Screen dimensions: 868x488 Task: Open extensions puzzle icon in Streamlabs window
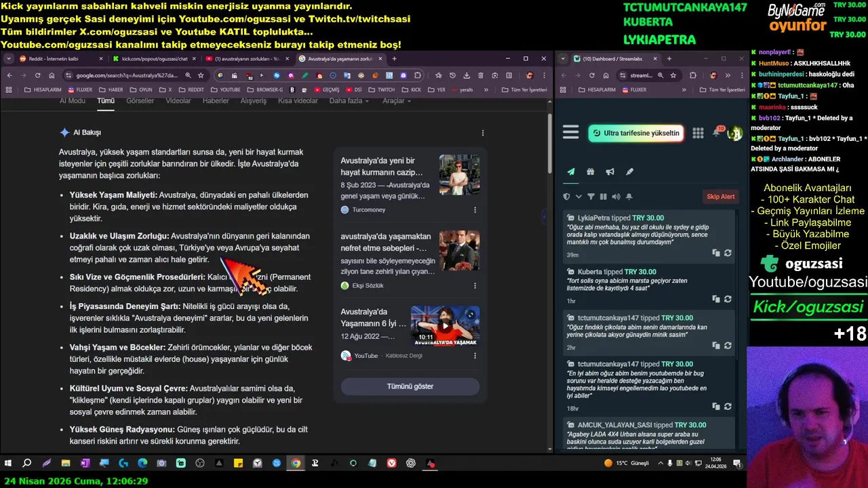[692, 75]
